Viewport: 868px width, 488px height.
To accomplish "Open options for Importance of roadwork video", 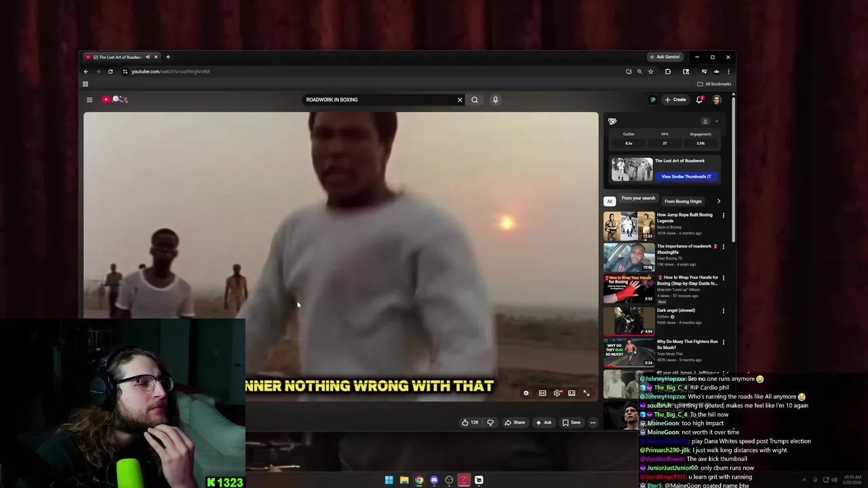I will (723, 247).
